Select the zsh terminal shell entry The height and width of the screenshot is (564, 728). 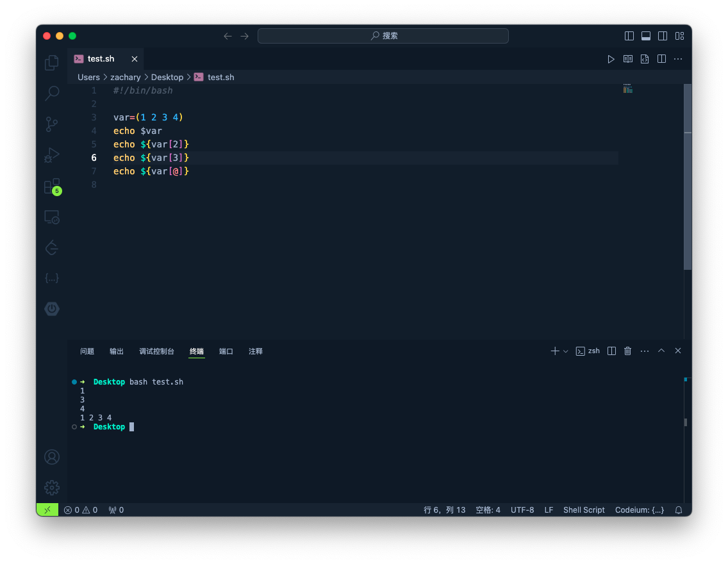pos(588,351)
